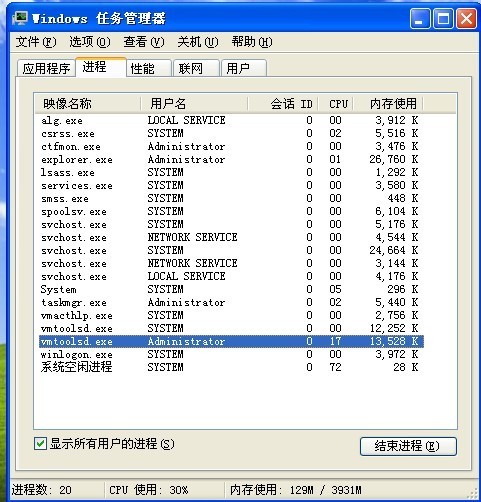The image size is (481, 502).
Task: Select svchost.exe using 5,176 K
Action: 231,224
